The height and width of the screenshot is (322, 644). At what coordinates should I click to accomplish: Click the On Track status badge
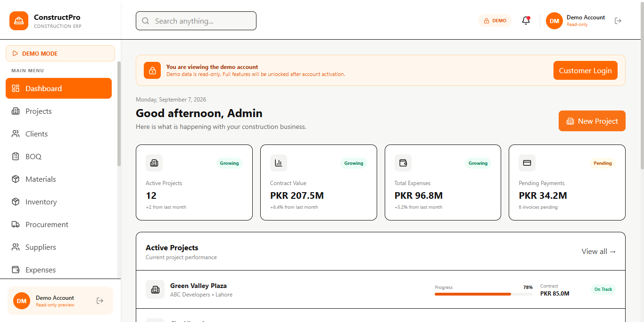pyautogui.click(x=603, y=289)
